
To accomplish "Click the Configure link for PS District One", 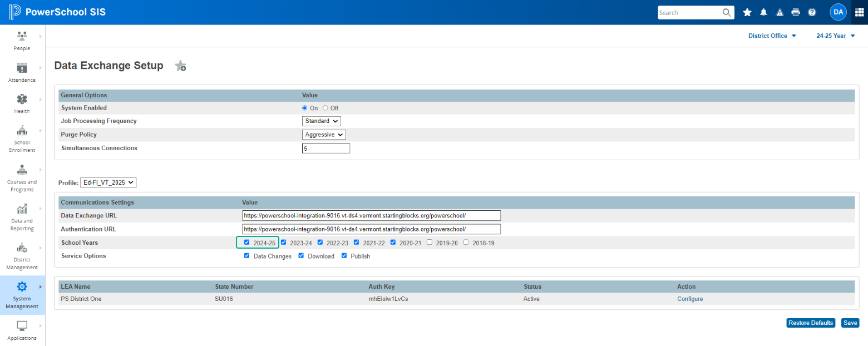I will 689,299.
